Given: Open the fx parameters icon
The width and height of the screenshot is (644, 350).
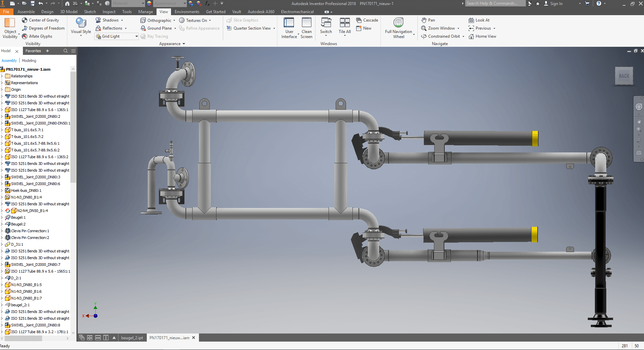Looking at the screenshot, I should point(207,3).
